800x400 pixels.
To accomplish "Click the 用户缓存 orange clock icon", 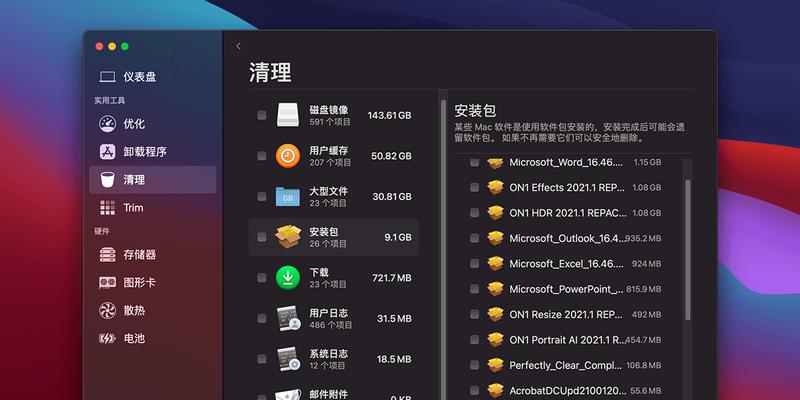I will click(288, 156).
